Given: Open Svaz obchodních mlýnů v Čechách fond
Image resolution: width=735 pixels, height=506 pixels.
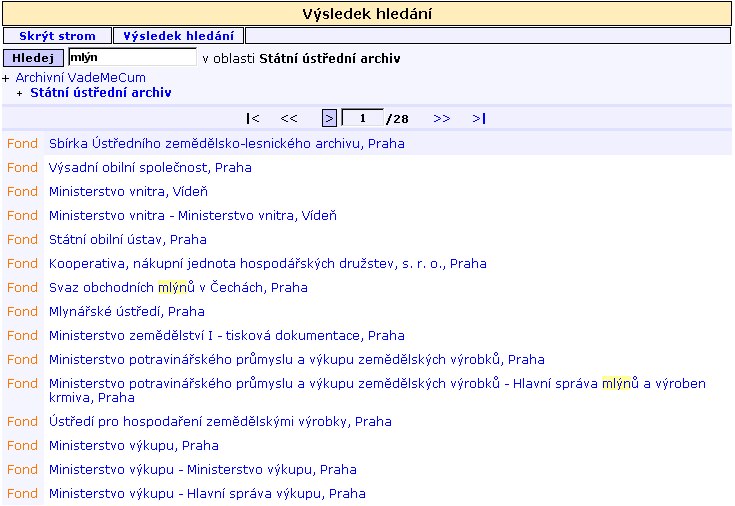Looking at the screenshot, I should pos(178,288).
